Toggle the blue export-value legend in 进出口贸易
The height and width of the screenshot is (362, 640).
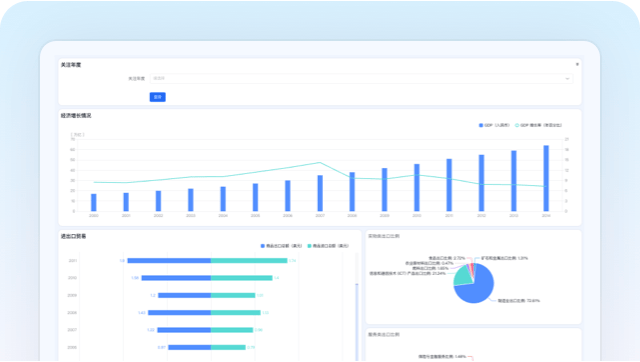tap(281, 246)
